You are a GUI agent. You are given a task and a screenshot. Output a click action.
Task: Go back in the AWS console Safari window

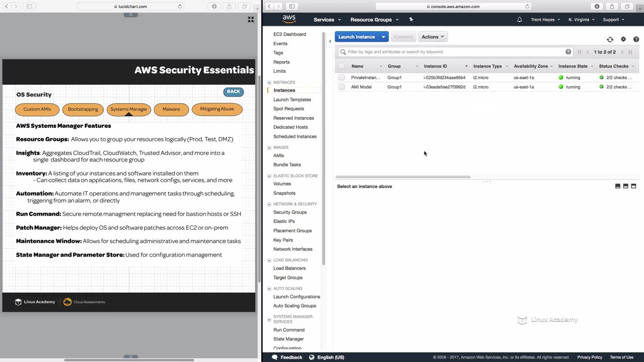269,7
